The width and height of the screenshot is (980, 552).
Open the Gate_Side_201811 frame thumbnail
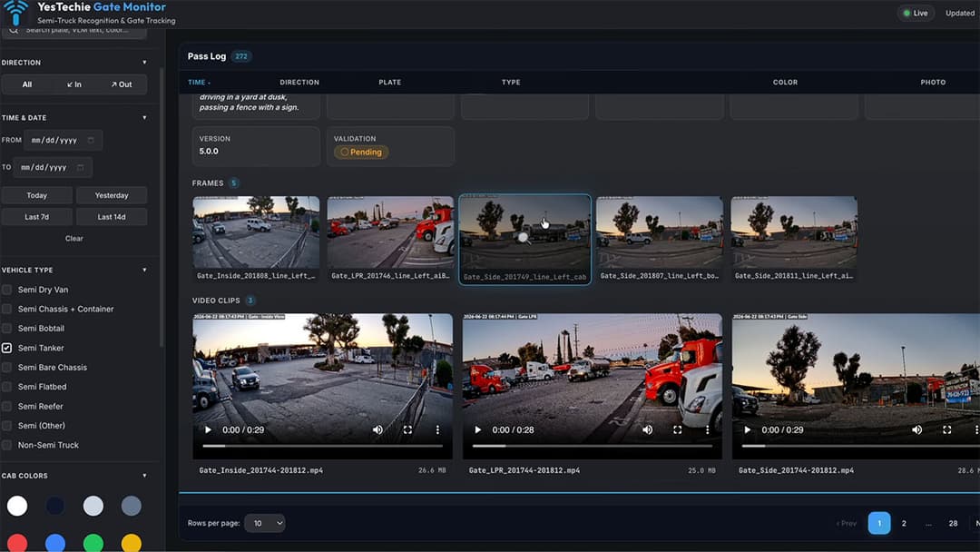click(x=794, y=239)
